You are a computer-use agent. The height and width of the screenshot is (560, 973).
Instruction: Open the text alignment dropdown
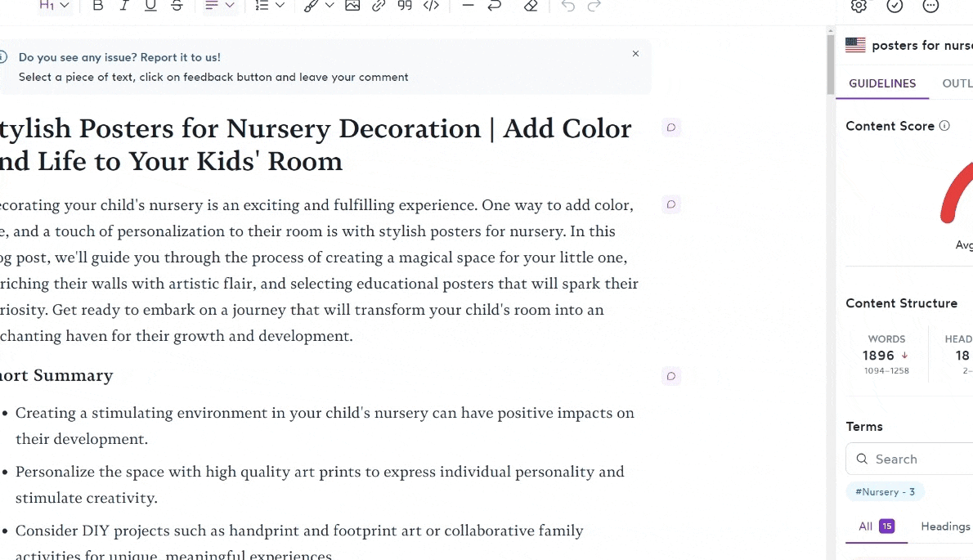220,6
